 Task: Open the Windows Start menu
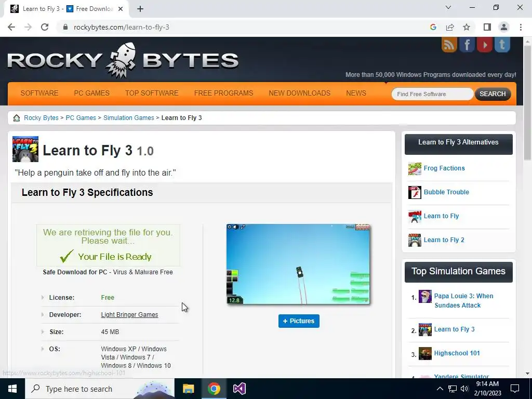pos(12,389)
